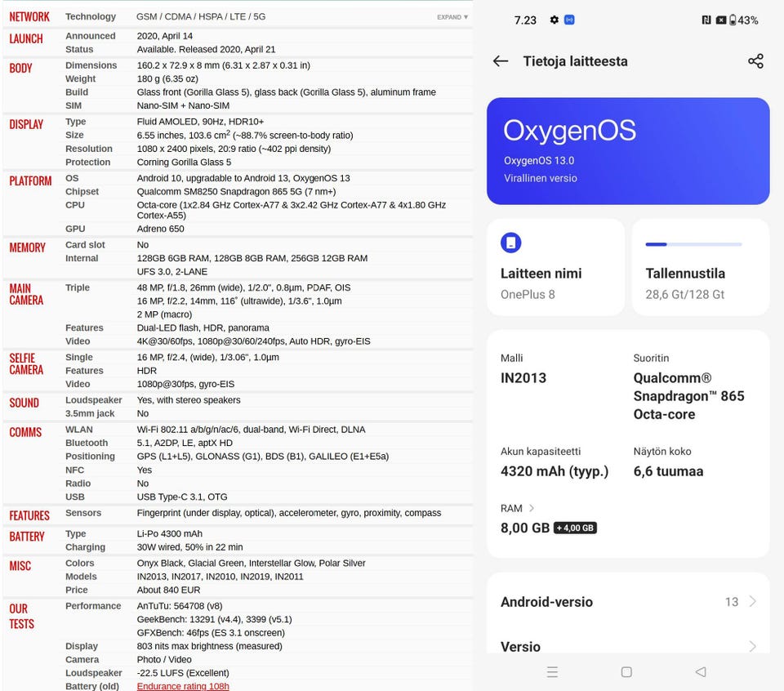Viewport: 784px width, 691px height.
Task: Tap the blue hotspot status icon
Action: click(569, 20)
